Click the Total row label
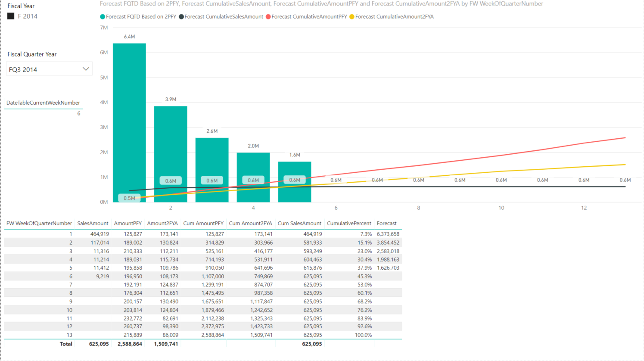Screen dimensions: 644x361 click(x=66, y=344)
